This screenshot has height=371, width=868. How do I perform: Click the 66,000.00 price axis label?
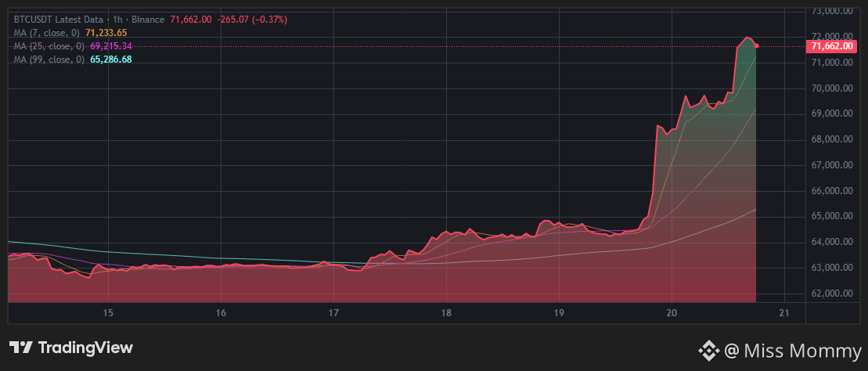tap(831, 191)
